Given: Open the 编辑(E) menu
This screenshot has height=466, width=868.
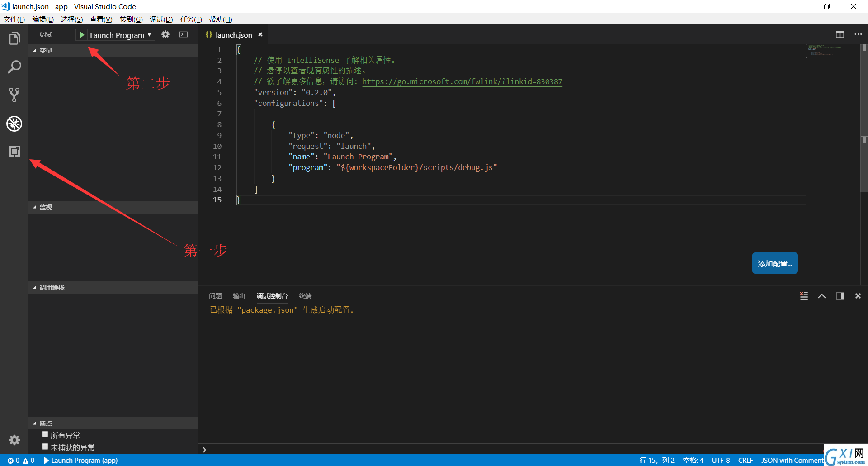Looking at the screenshot, I should [x=43, y=19].
